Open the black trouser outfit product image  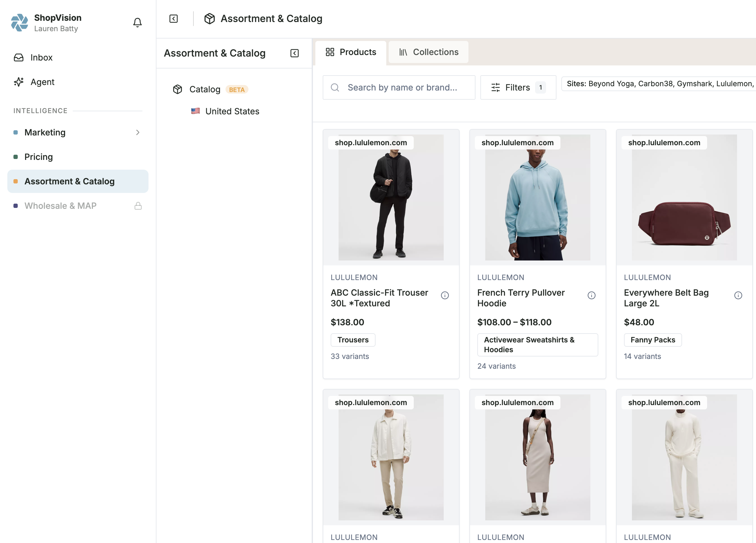tap(391, 198)
